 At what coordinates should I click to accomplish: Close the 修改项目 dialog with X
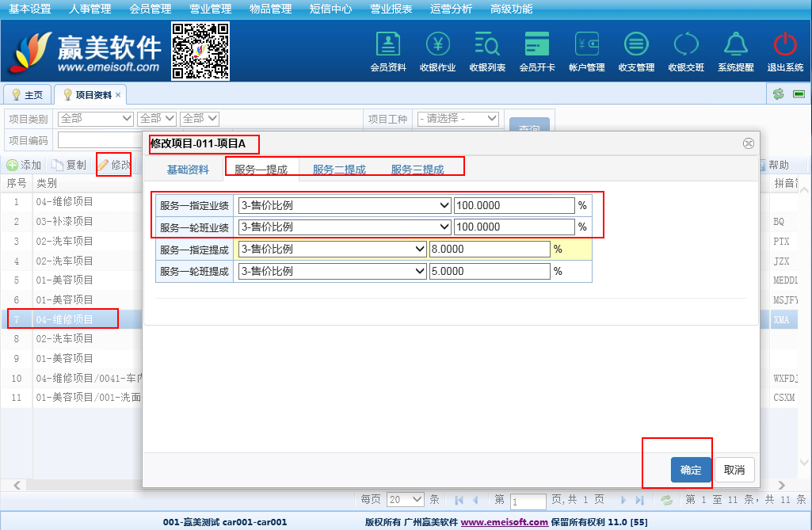(747, 143)
